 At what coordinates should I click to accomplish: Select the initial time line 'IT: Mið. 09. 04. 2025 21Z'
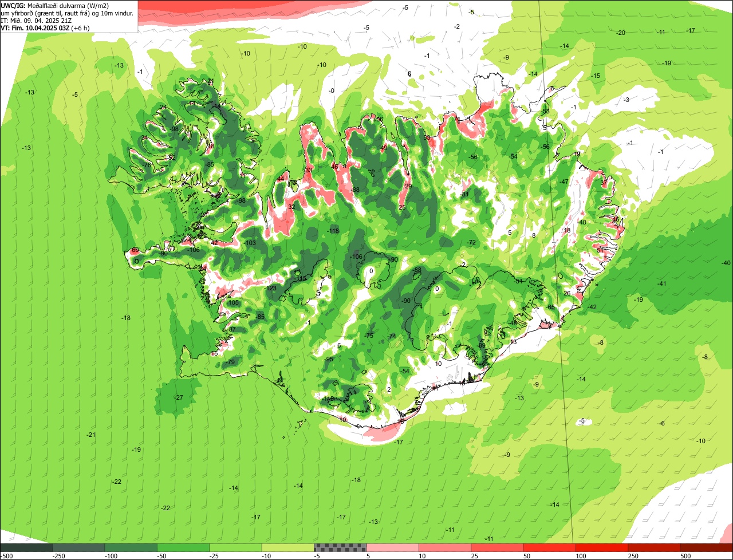pyautogui.click(x=36, y=20)
